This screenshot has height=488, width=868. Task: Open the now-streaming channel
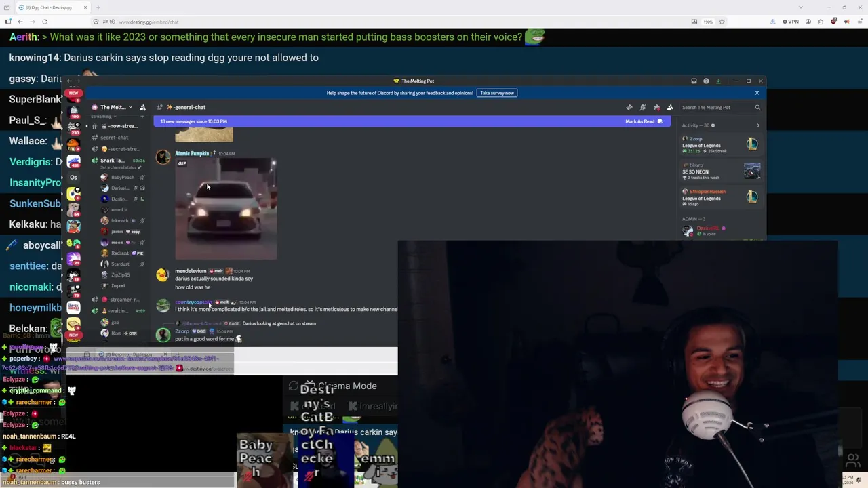tap(119, 126)
